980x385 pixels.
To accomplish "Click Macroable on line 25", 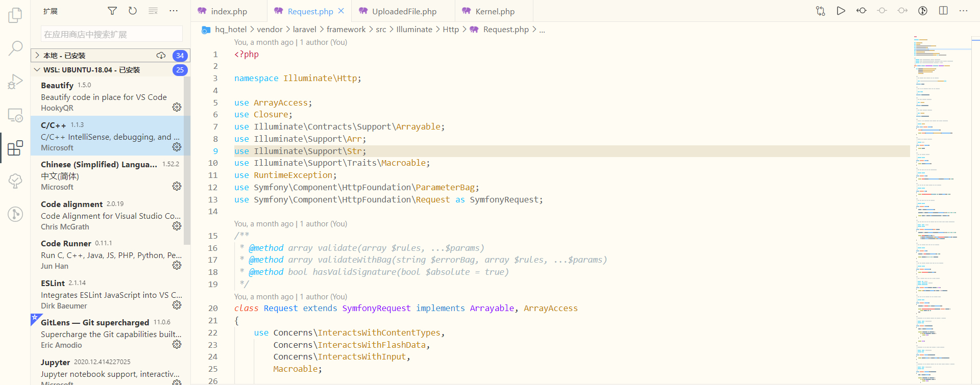I will pos(295,369).
